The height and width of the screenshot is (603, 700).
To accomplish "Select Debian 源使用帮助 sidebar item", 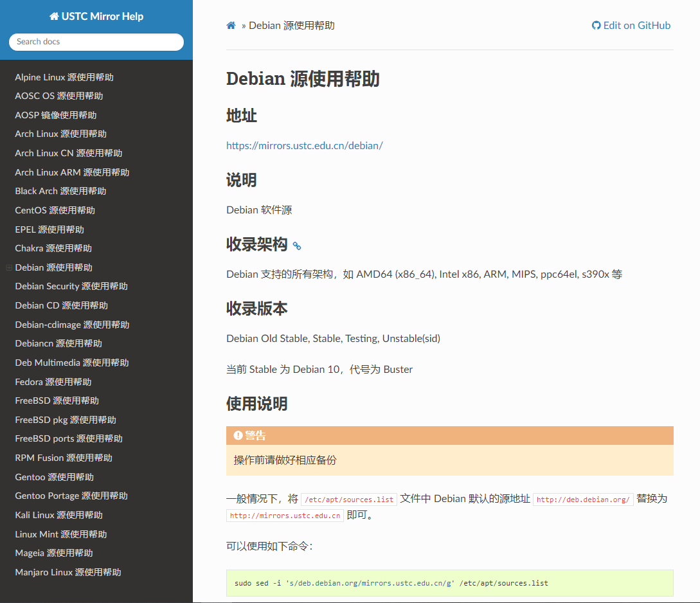I will [x=53, y=267].
